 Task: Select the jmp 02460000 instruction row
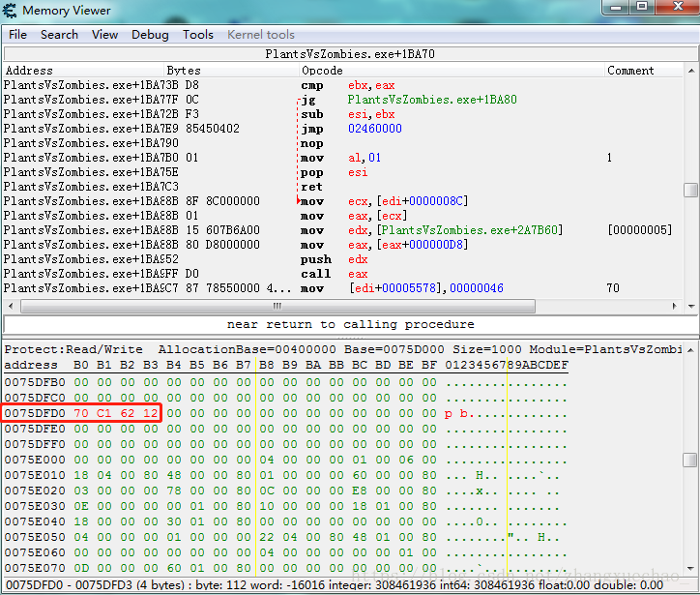click(343, 129)
